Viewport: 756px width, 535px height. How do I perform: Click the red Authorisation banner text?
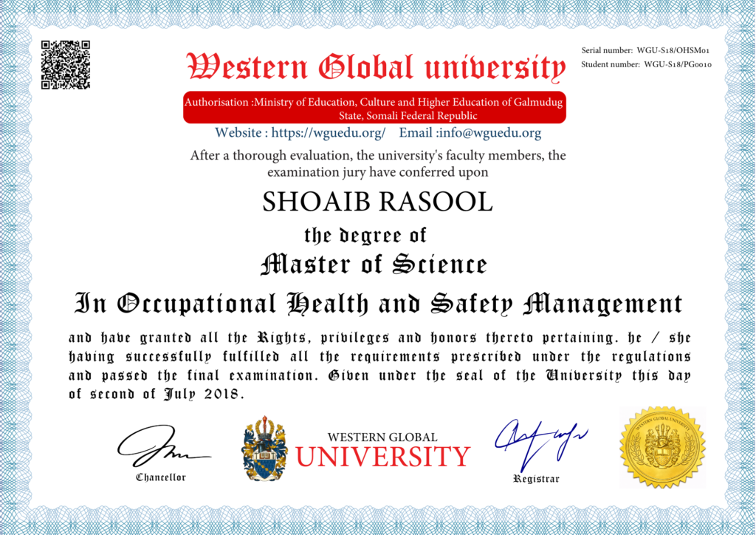(x=374, y=109)
